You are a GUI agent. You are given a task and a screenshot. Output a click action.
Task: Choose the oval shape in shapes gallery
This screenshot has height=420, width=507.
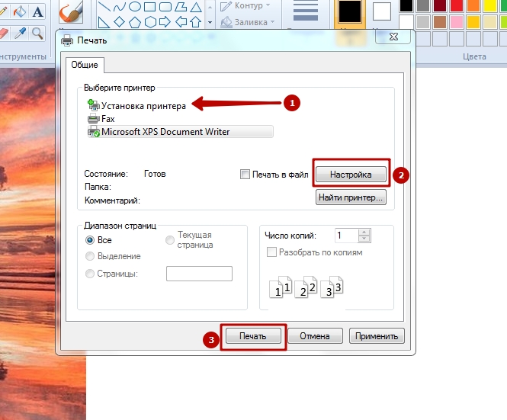[136, 6]
